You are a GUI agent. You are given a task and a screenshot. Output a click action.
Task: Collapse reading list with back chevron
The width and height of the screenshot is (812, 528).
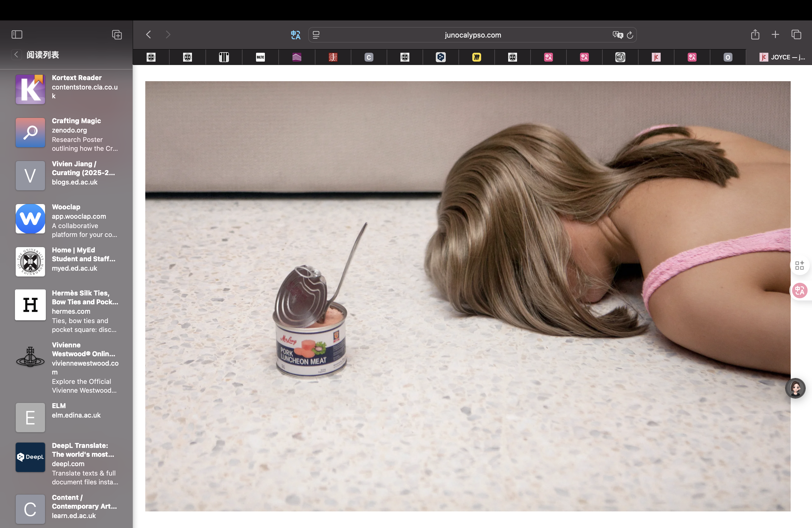point(16,55)
